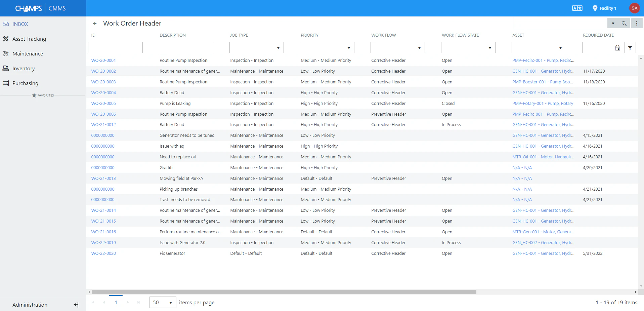Open the Job Type filter dropdown

tap(278, 47)
